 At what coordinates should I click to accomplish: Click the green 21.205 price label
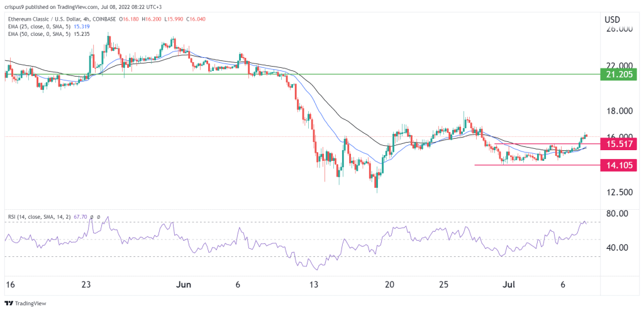pos(619,75)
